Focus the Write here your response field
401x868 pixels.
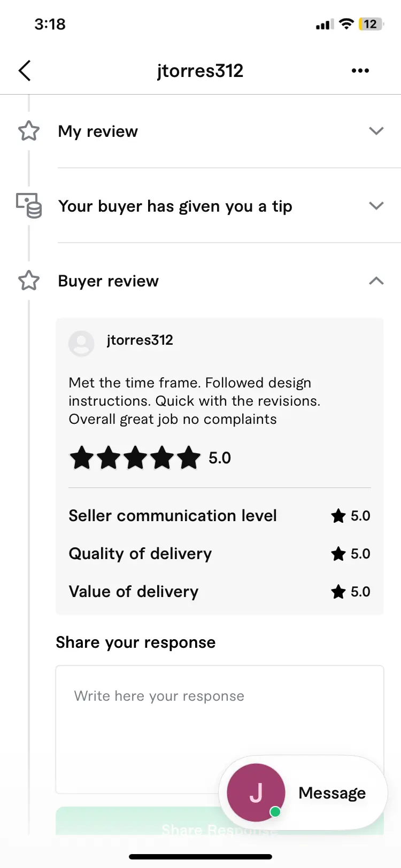[x=220, y=730]
